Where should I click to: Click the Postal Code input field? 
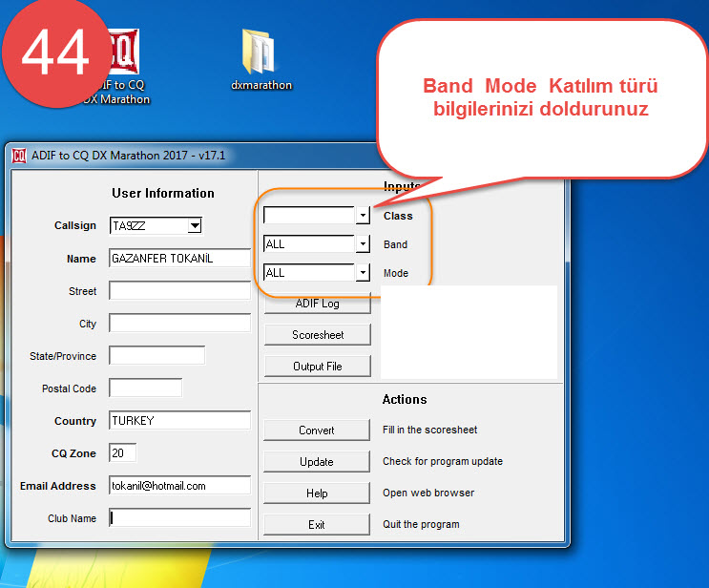[x=146, y=388]
